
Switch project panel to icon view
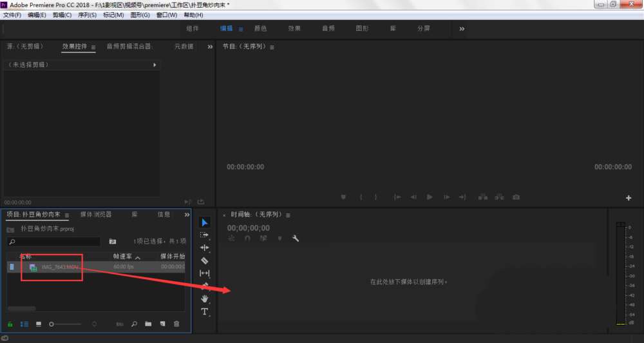point(39,324)
